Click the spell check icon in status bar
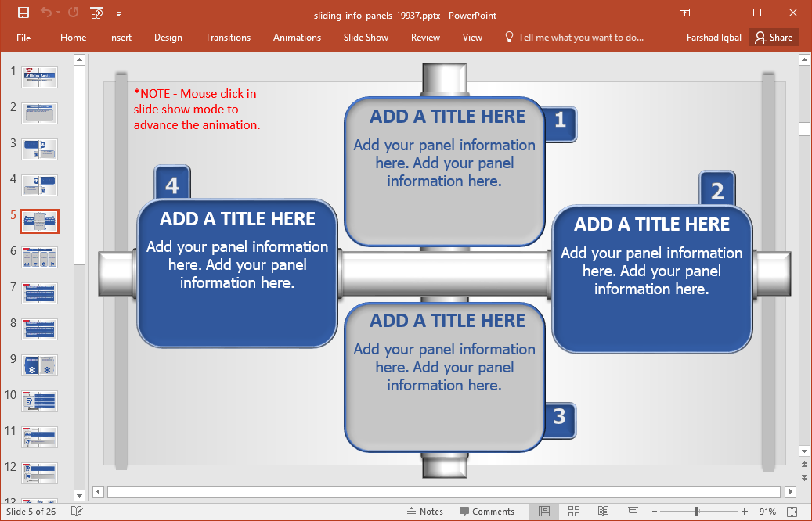 pos(77,512)
